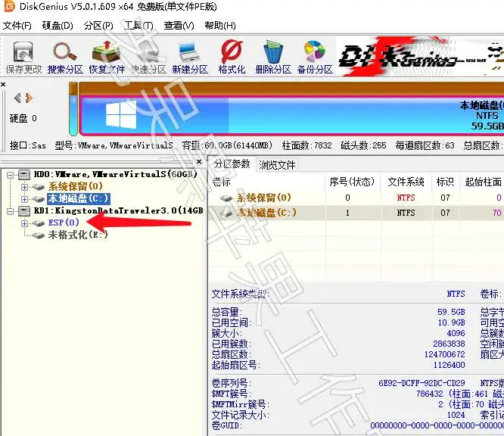Click total sectors value 124700672
This screenshot has width=504, height=436.
[x=444, y=354]
